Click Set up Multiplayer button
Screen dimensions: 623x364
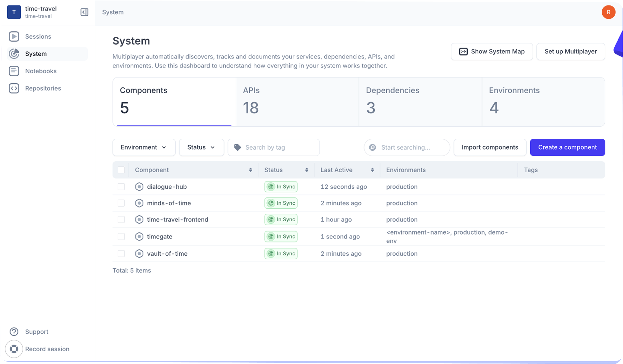[571, 52]
